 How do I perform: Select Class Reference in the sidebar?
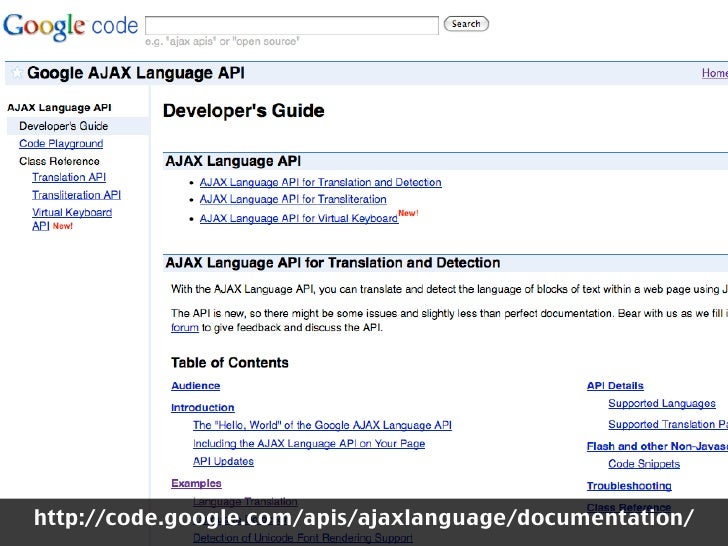pos(59,161)
